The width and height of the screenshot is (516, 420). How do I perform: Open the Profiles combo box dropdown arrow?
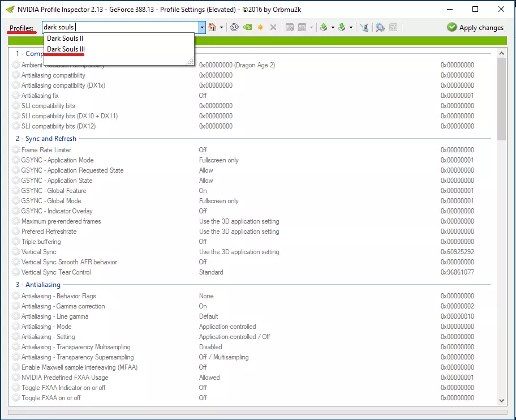point(202,27)
